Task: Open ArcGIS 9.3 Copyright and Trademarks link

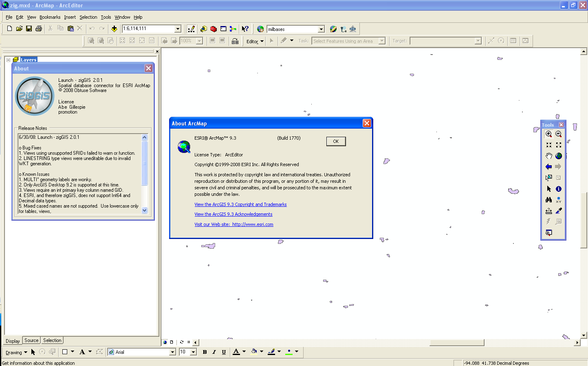Action: click(240, 204)
